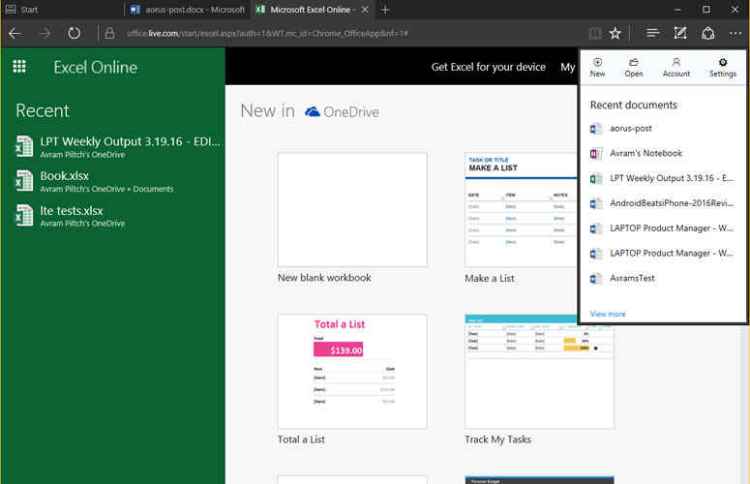Open the Office app launcher grid
The image size is (750, 484).
coord(19,66)
